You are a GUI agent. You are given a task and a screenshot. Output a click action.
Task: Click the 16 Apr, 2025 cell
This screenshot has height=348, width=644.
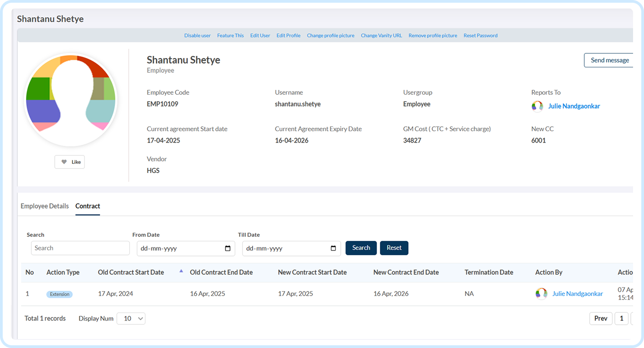point(208,294)
